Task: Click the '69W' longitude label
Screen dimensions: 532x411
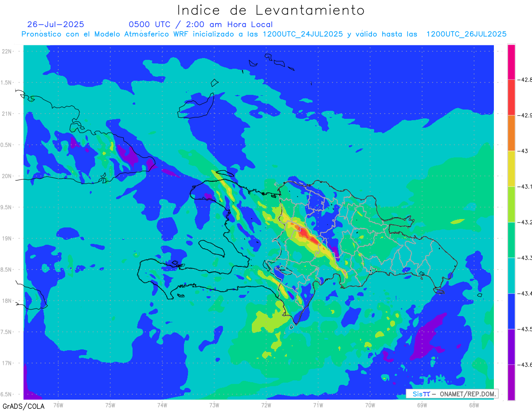Action: click(422, 405)
